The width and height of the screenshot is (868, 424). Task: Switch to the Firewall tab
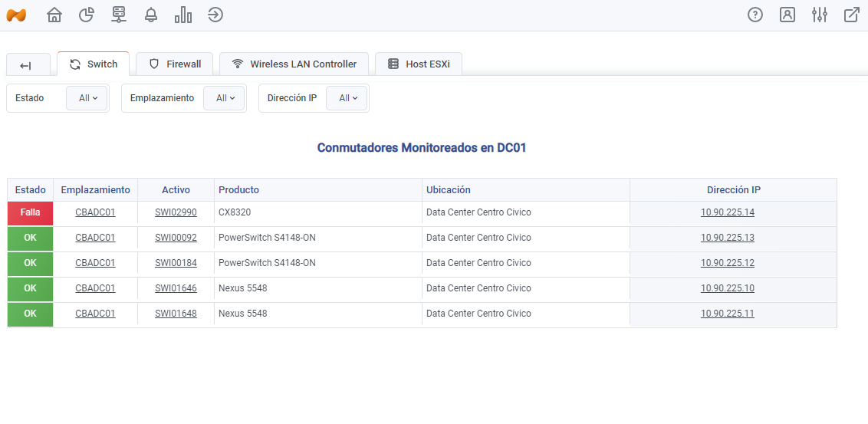point(175,64)
